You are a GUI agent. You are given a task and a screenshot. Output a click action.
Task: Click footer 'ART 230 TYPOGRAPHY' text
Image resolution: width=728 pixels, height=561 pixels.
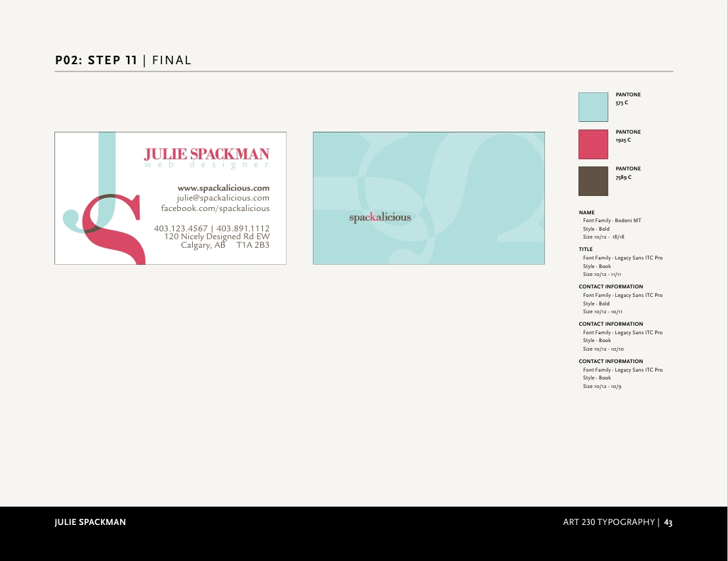pos(609,522)
